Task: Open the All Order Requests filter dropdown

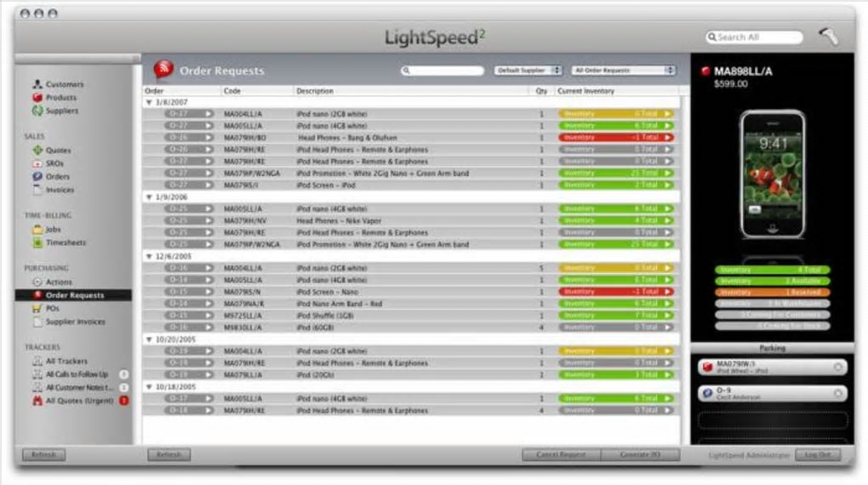Action: pyautogui.click(x=623, y=71)
